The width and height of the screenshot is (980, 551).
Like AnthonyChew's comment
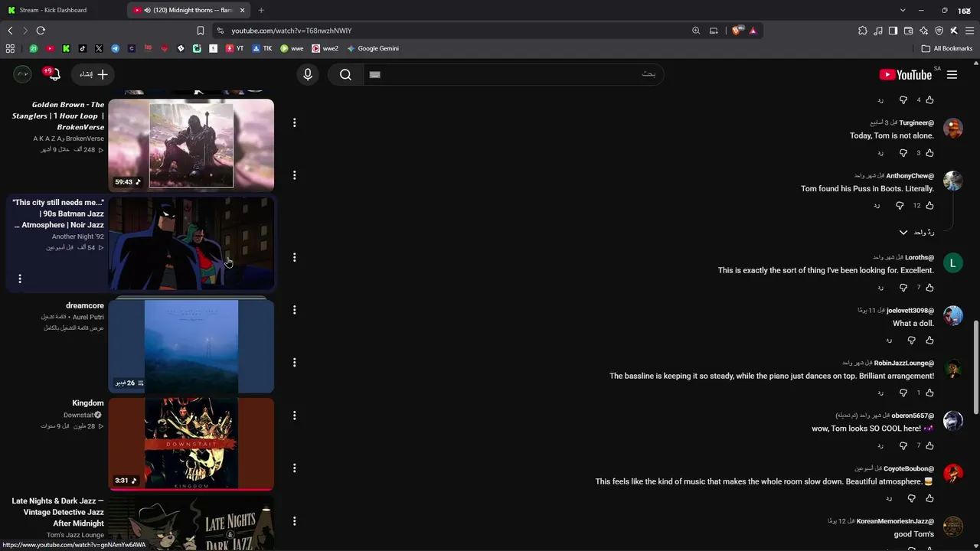[x=929, y=206]
